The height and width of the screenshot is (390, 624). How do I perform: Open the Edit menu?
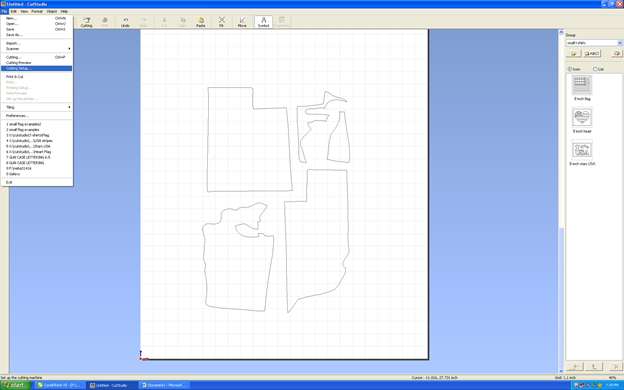point(14,12)
